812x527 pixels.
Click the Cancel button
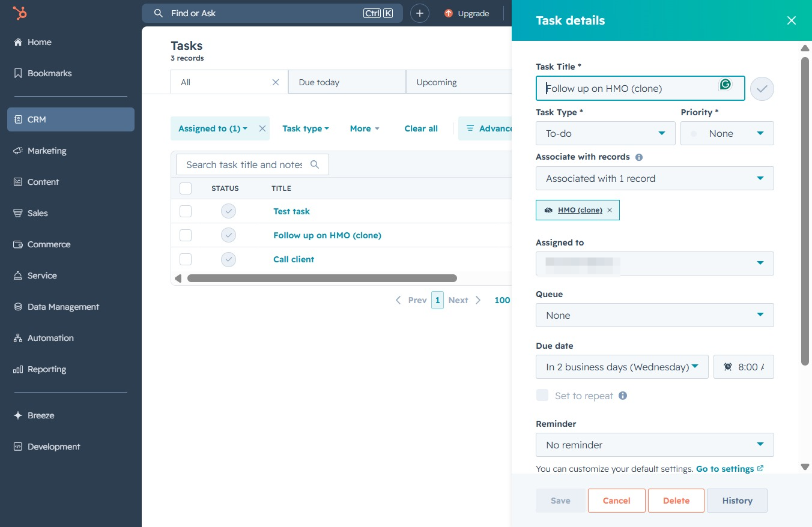click(x=617, y=501)
